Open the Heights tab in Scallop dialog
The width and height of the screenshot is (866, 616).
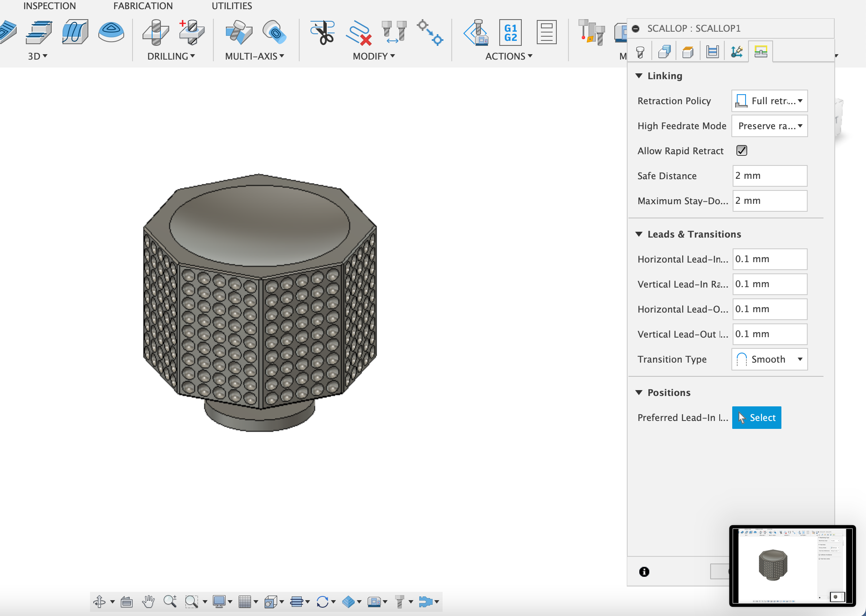(688, 52)
